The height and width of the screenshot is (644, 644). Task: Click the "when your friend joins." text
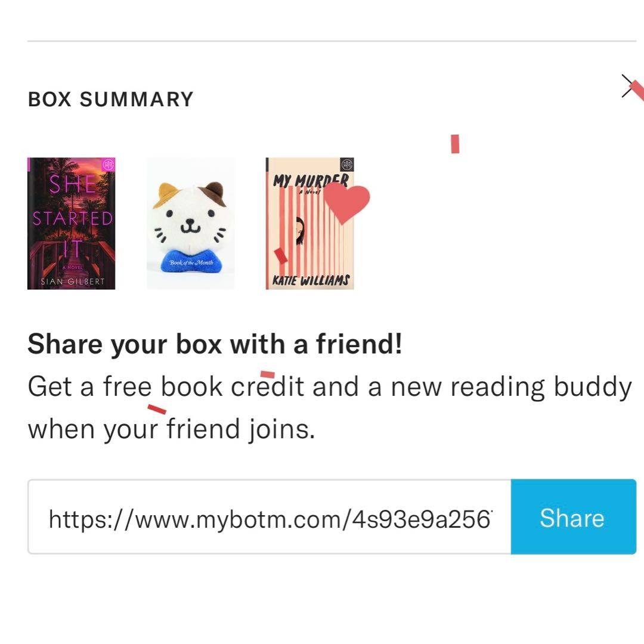click(x=171, y=429)
